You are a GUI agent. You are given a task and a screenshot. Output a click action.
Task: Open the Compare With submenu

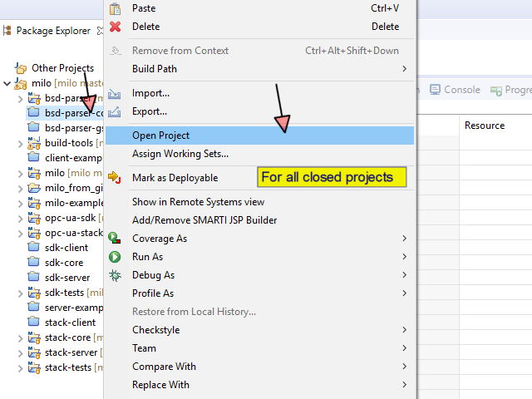pyautogui.click(x=259, y=367)
